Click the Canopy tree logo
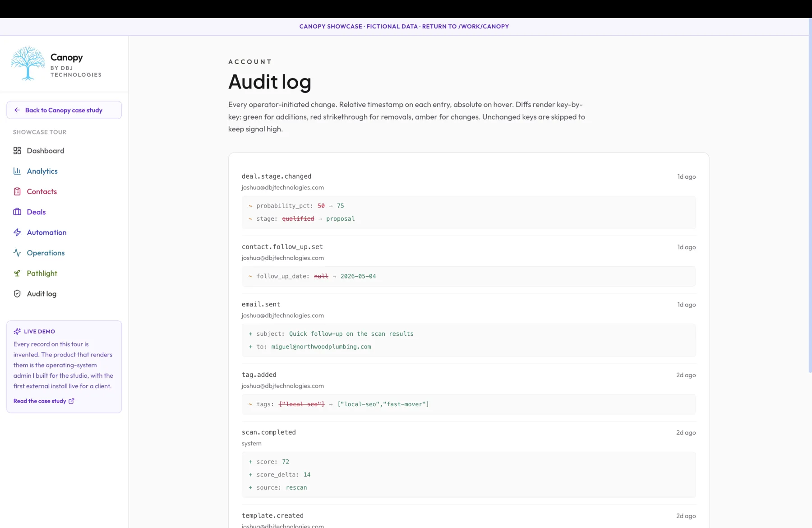The height and width of the screenshot is (528, 812). [x=28, y=64]
